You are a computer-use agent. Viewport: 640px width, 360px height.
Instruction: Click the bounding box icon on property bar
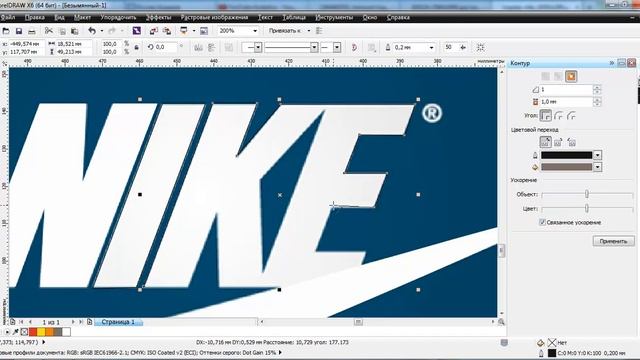point(480,48)
